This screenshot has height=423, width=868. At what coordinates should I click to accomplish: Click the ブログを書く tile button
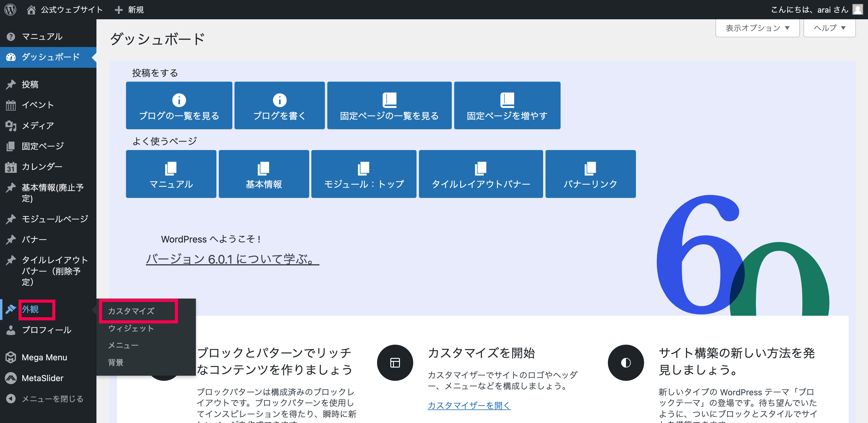279,105
